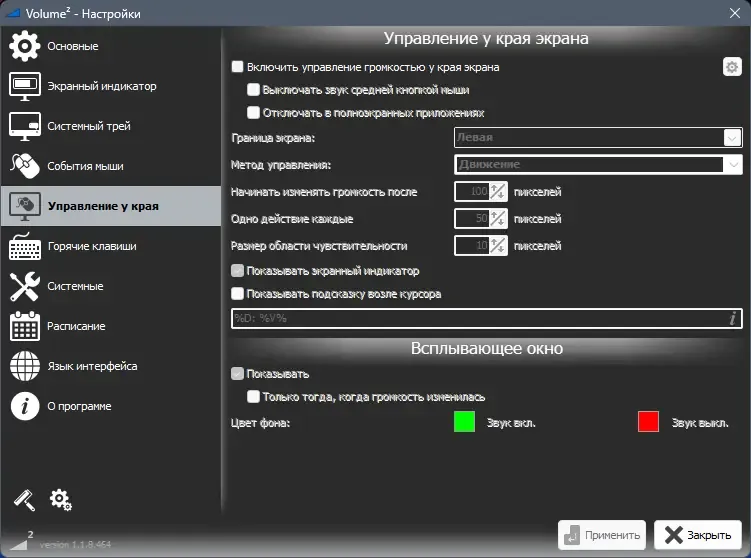Switch to Экранный индикатор section

click(111, 86)
